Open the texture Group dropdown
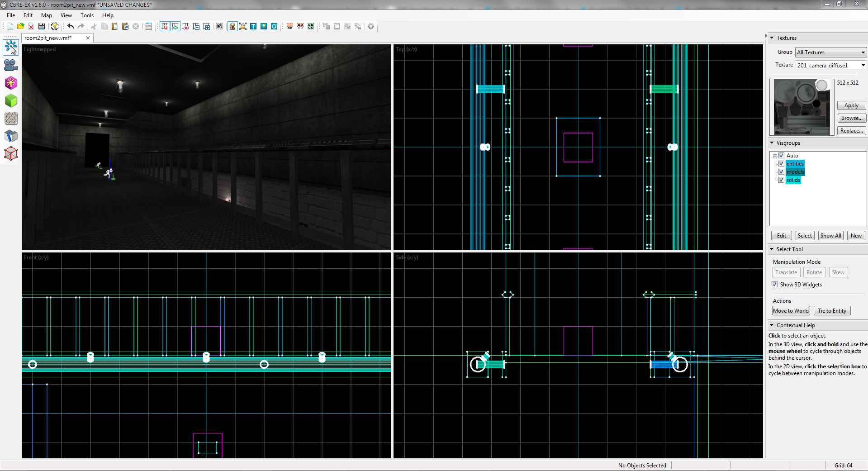Viewport: 868px width, 471px height. point(831,52)
